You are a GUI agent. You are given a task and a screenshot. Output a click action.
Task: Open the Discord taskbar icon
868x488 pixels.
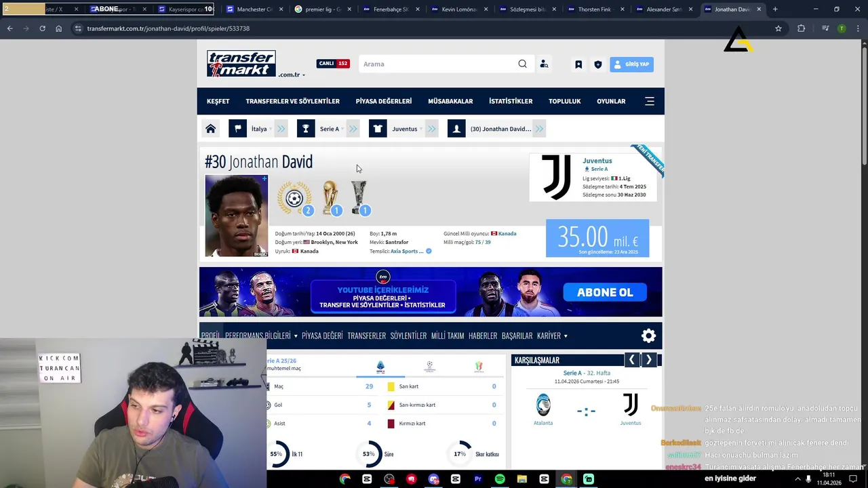(433, 479)
